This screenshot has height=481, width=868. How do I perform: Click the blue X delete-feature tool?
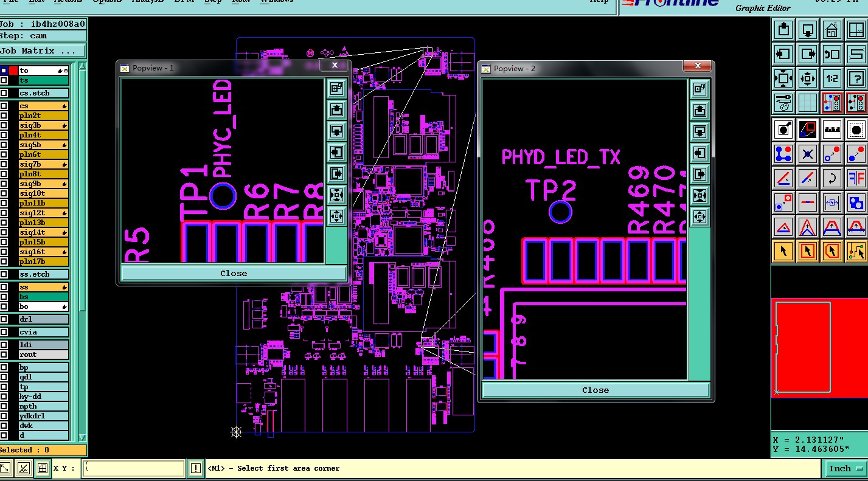point(807,154)
